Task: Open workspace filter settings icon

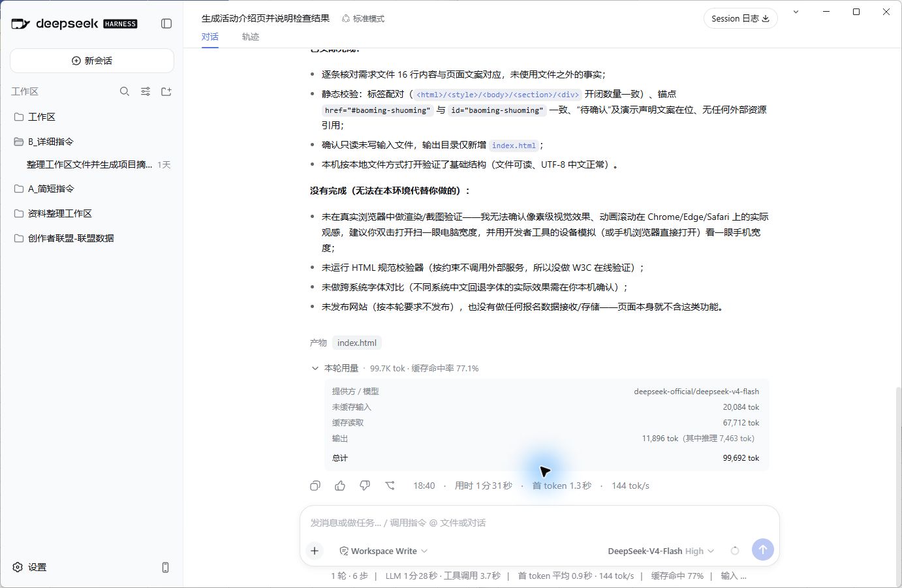Action: click(146, 91)
